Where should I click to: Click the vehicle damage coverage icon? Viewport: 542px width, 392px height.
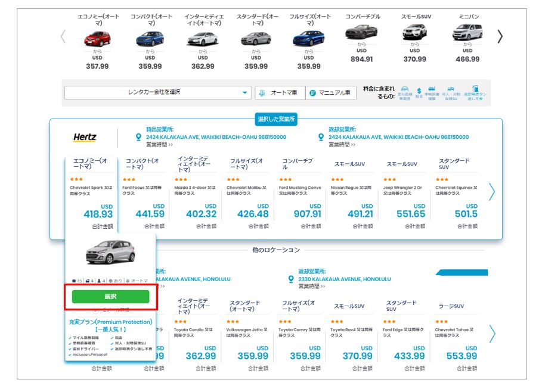click(x=432, y=89)
